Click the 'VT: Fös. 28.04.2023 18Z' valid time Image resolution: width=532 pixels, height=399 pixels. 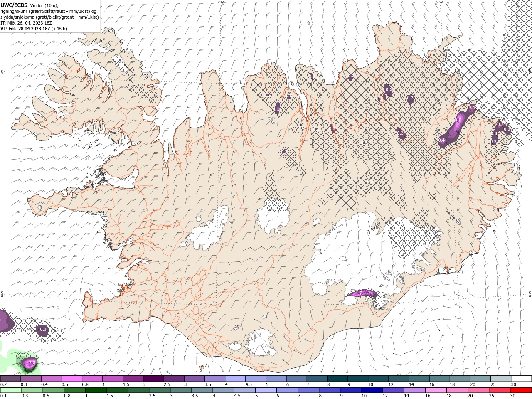pos(25,29)
